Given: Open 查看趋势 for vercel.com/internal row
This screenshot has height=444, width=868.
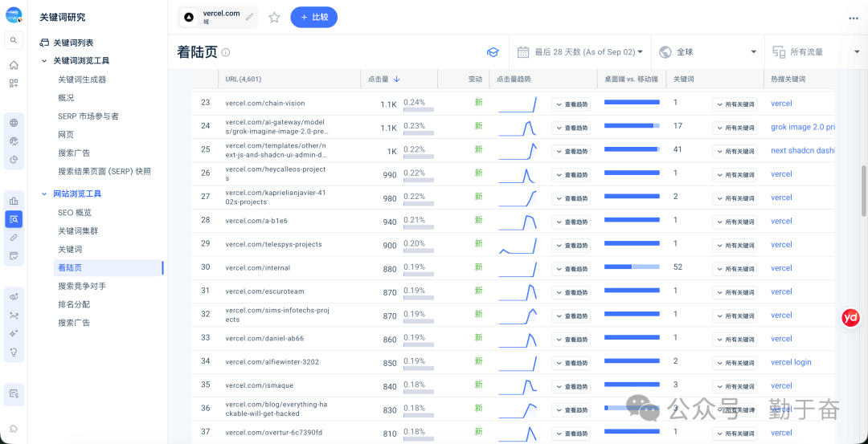Looking at the screenshot, I should click(x=571, y=269).
